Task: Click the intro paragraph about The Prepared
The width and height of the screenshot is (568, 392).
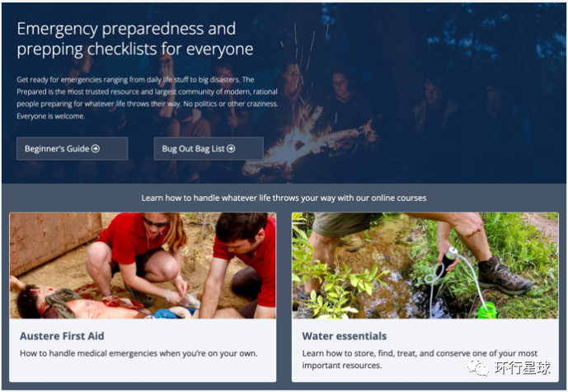Action: point(148,98)
